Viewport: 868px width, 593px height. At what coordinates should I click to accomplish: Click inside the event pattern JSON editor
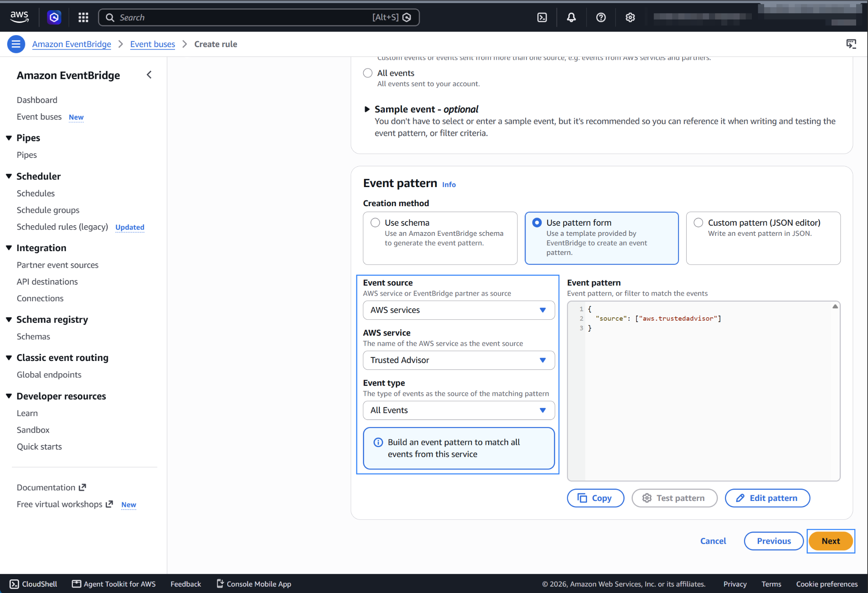click(x=704, y=391)
